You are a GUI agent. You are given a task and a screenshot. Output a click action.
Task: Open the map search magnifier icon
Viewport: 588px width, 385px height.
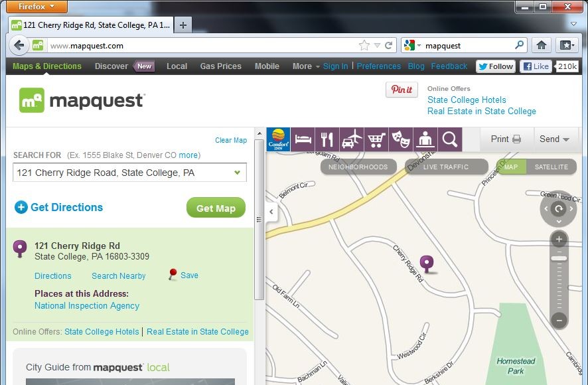point(449,139)
